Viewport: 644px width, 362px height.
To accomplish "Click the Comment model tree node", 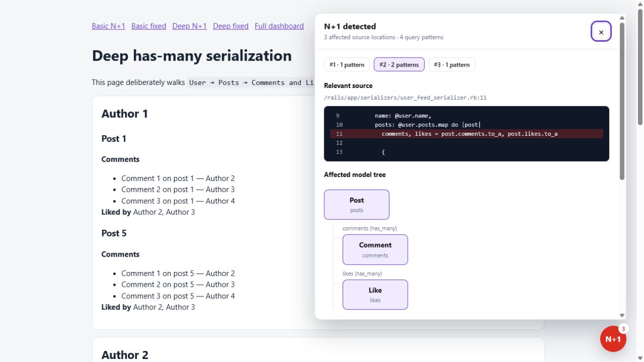I will 375,249.
